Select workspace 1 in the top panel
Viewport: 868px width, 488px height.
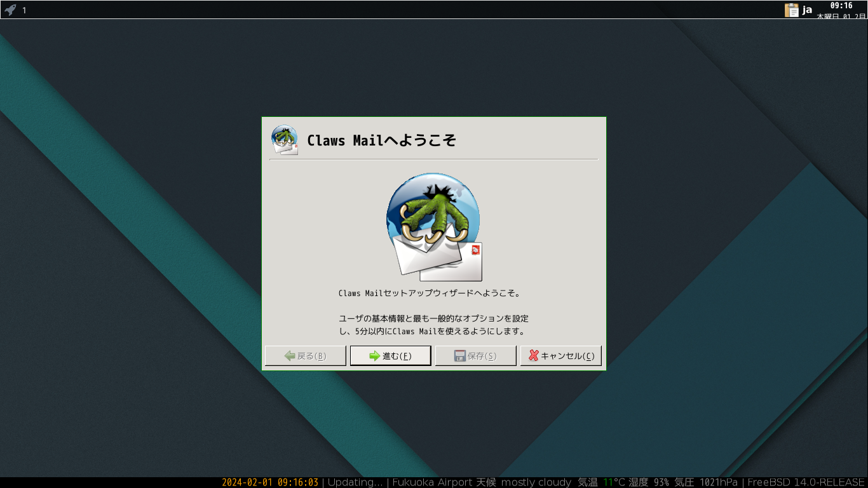[24, 10]
